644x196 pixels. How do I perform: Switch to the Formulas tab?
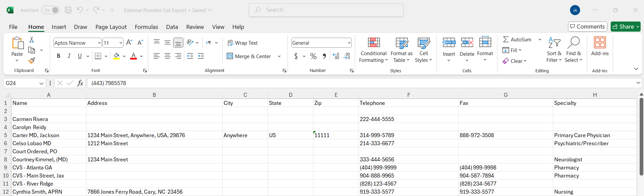146,27
